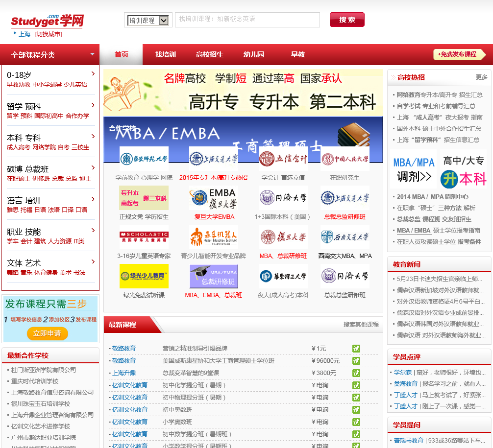493x448 pixels.
Task: Click 早教幼教 under 0-18岁
Action: point(19,85)
